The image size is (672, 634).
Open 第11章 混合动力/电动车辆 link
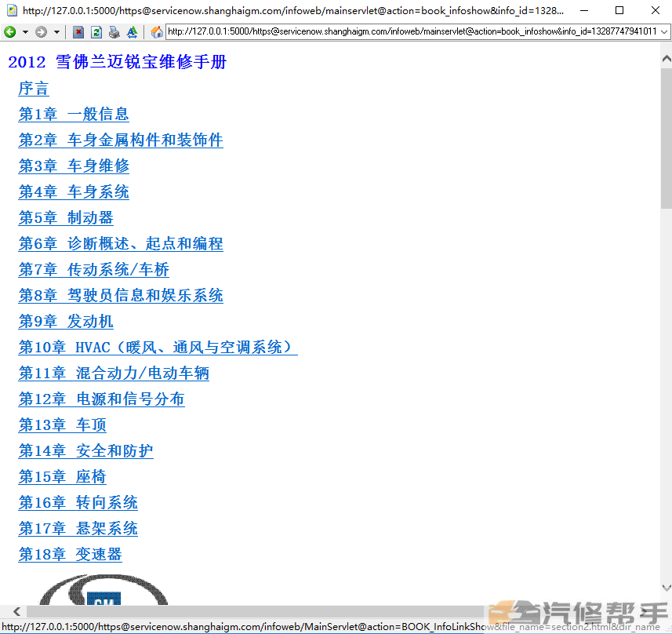pyautogui.click(x=114, y=373)
